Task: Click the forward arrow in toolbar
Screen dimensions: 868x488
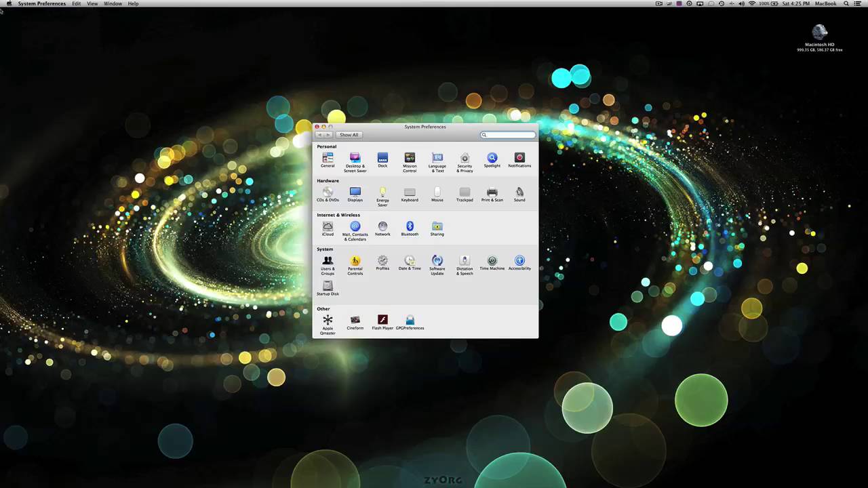Action: click(328, 135)
